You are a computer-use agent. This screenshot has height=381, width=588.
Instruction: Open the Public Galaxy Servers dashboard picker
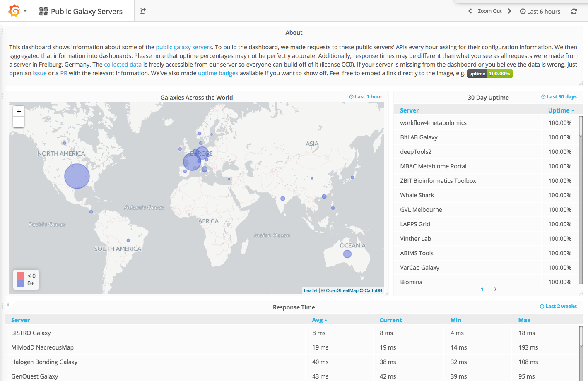[x=81, y=11]
